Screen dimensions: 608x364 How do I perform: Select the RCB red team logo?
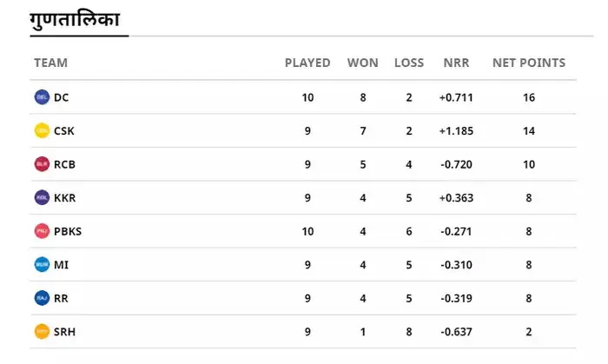[x=42, y=164]
